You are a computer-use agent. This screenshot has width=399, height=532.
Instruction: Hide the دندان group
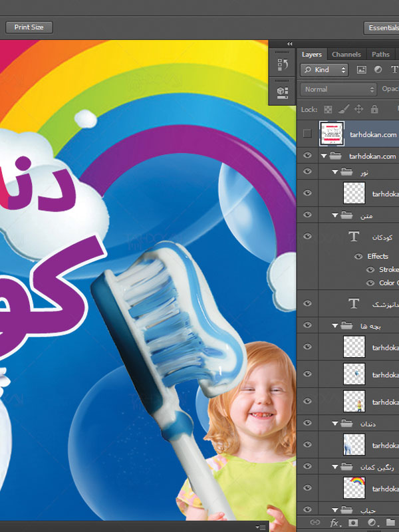coord(307,423)
